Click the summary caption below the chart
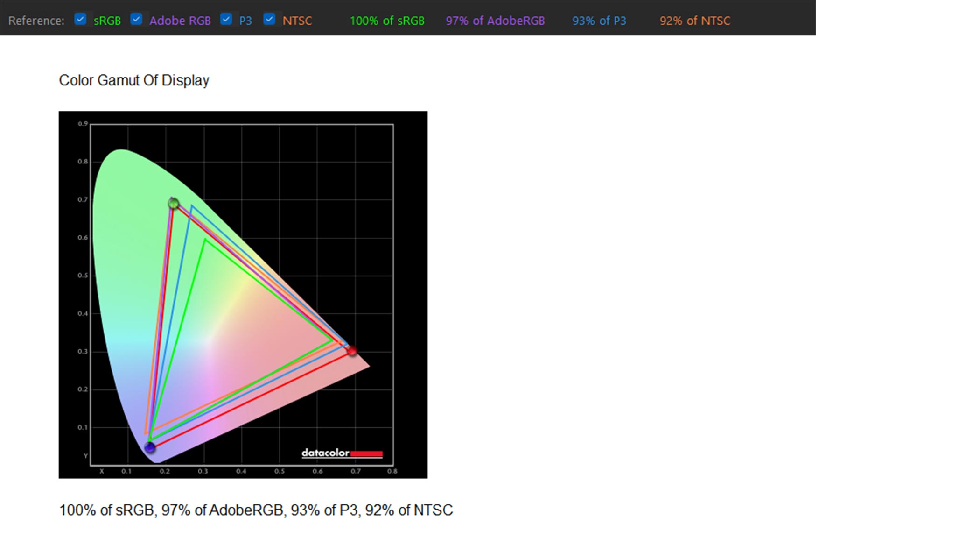980x552 pixels. pos(256,510)
